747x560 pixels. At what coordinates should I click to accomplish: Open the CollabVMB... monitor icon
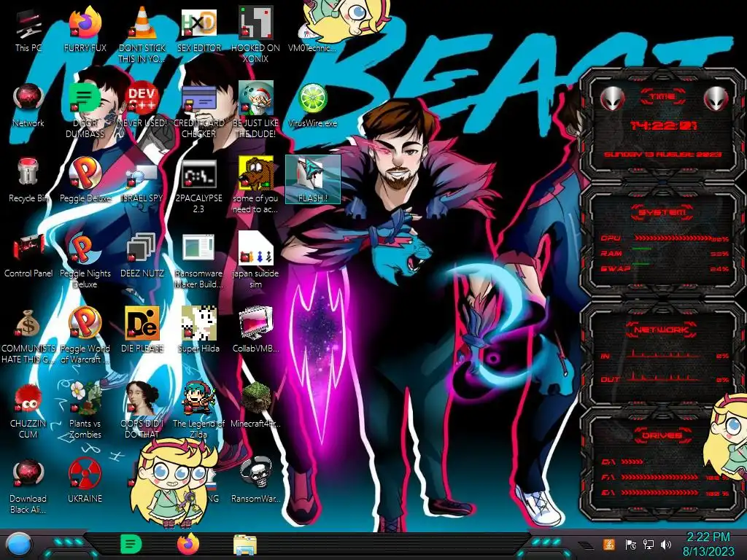[255, 330]
